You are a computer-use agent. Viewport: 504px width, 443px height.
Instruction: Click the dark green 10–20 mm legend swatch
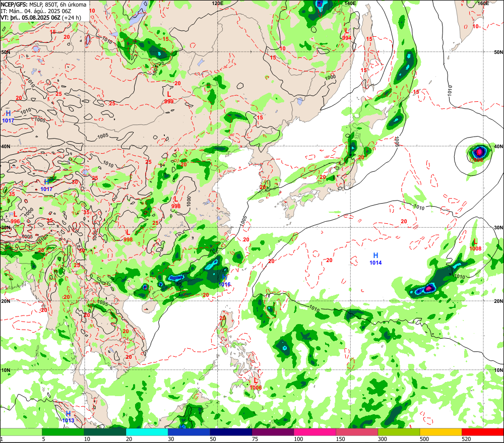point(105,432)
